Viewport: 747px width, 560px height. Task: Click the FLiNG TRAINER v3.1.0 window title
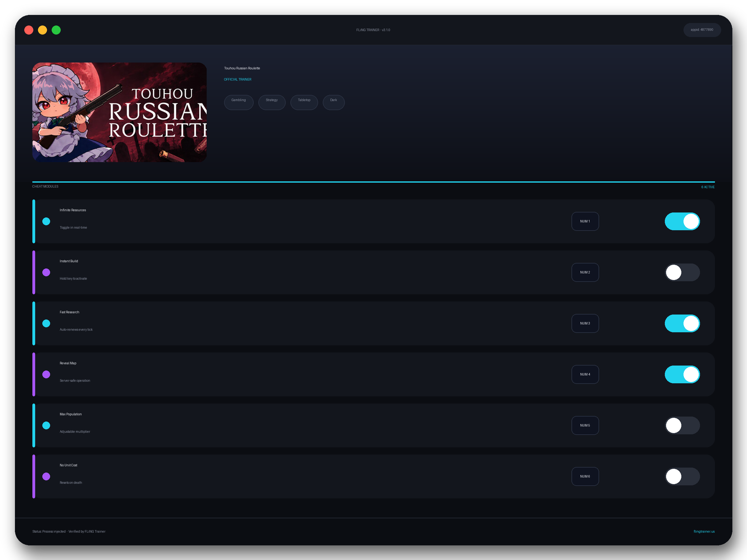(373, 30)
